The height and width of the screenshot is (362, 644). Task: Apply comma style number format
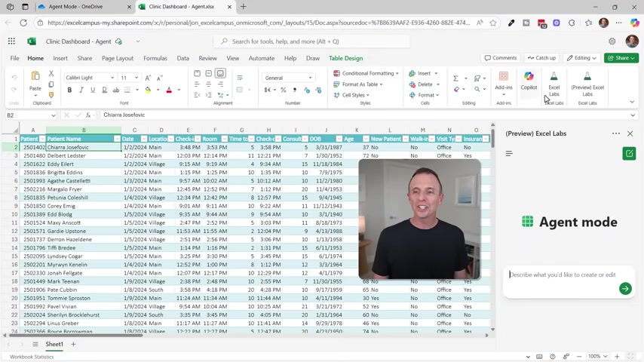(295, 90)
